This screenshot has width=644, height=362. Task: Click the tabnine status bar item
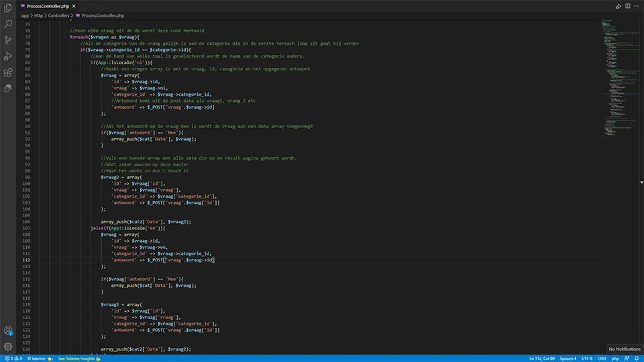point(40,358)
